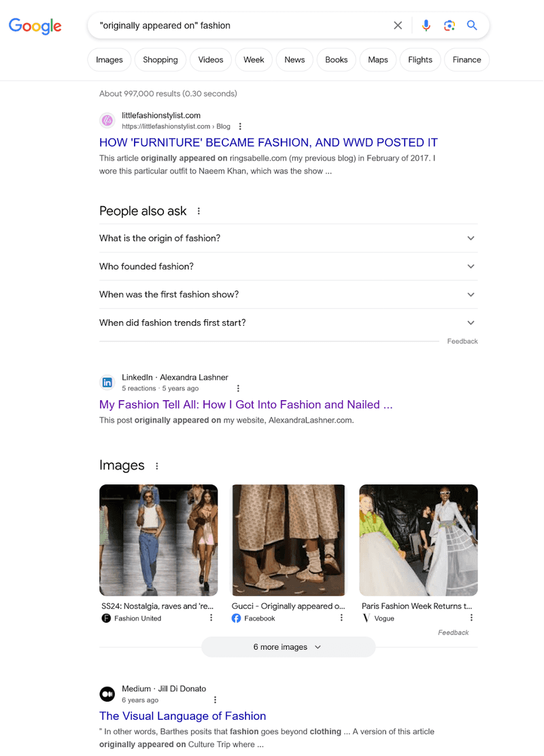Click littlefashionstylist.com site favicon
This screenshot has height=756, width=544.
tap(107, 120)
